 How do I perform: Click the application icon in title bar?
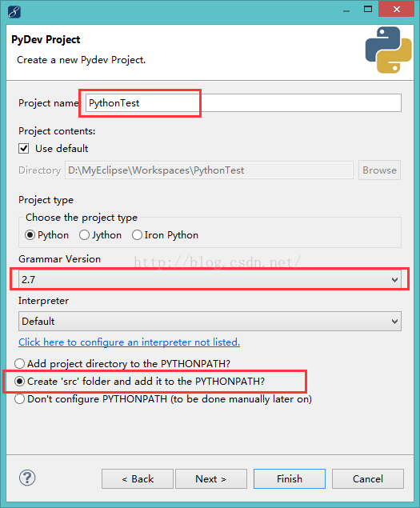[x=14, y=12]
